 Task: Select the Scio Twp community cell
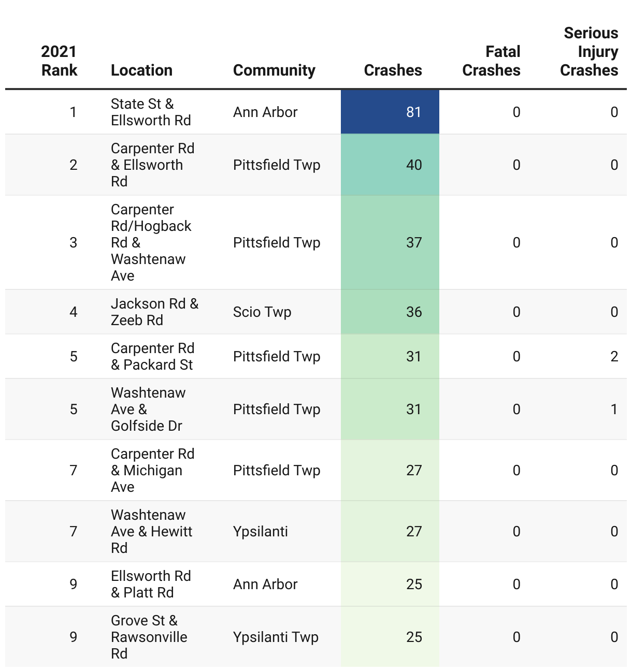click(262, 312)
